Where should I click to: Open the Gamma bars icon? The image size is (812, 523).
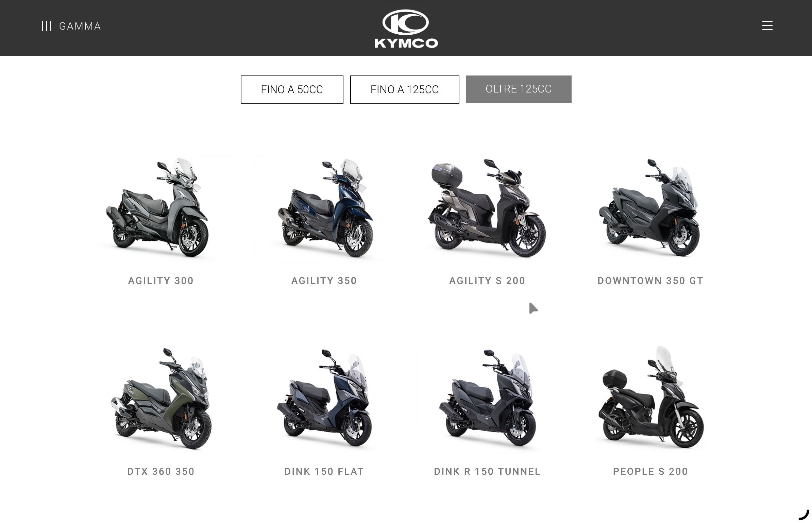pyautogui.click(x=47, y=26)
